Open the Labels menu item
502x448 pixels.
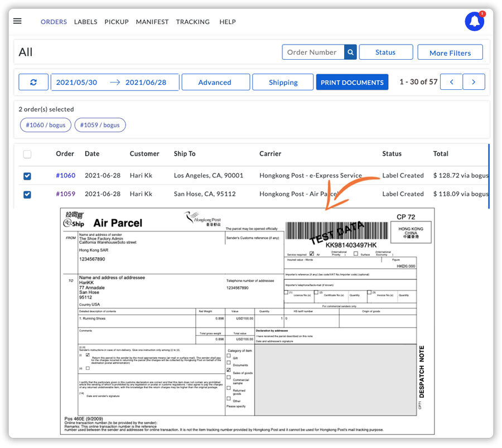pos(85,22)
